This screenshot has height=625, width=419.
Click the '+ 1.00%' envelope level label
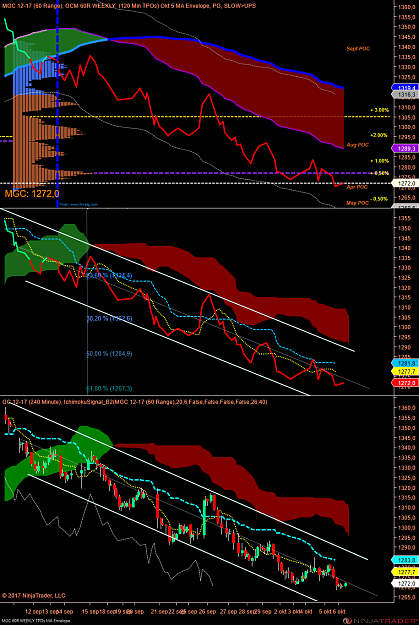point(379,161)
